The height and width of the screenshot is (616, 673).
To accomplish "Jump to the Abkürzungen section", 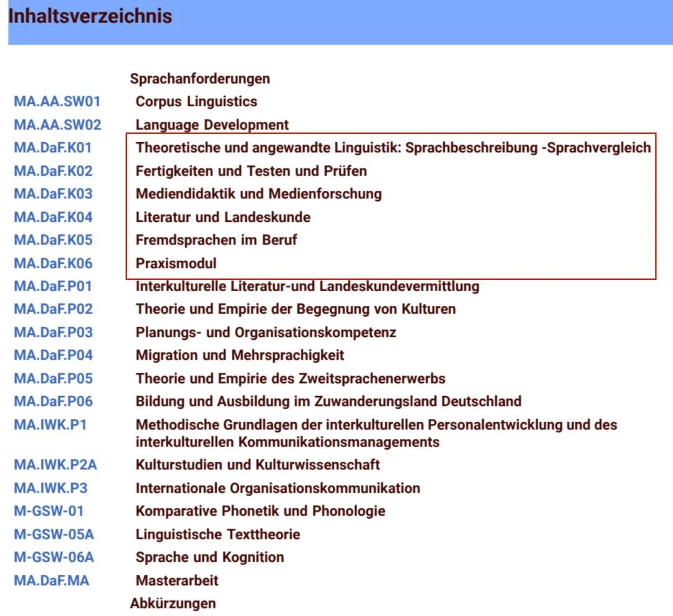I will [173, 604].
